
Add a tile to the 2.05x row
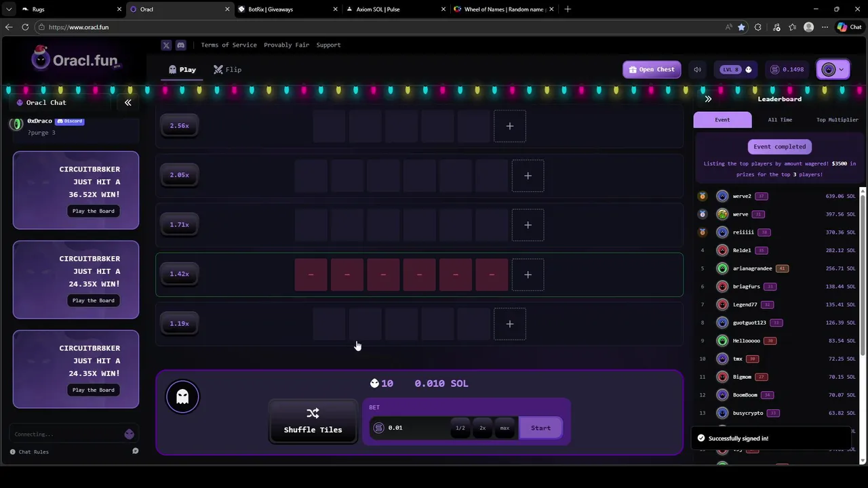(528, 176)
